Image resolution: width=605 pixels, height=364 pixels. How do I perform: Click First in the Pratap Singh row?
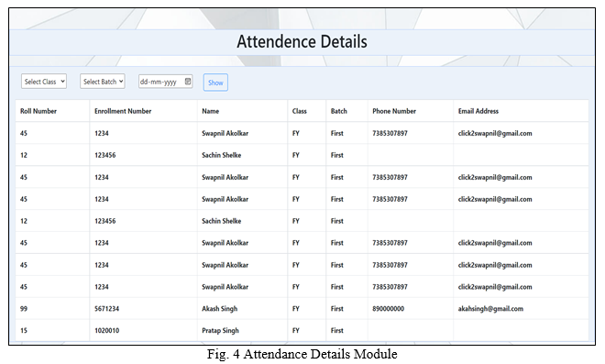336,331
